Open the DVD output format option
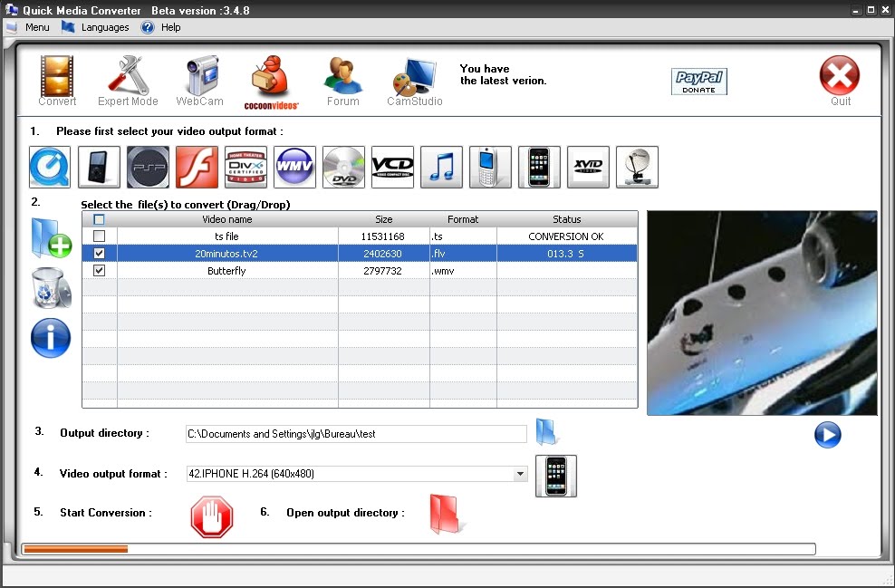This screenshot has width=895, height=588. [343, 167]
